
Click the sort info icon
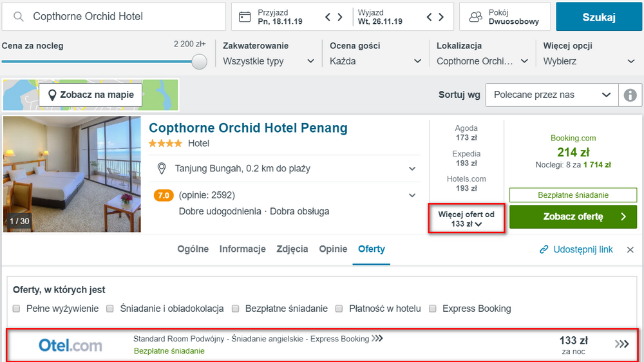[x=630, y=95]
